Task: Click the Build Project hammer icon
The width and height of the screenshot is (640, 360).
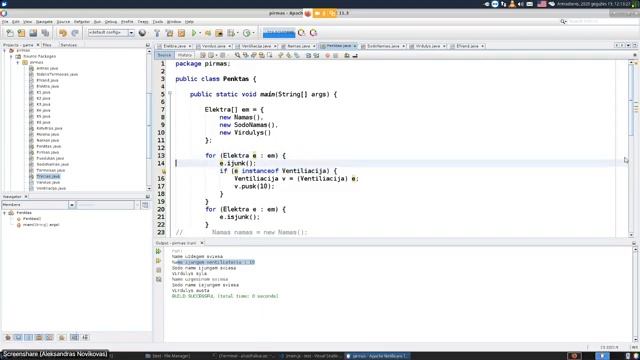Action: click(x=157, y=33)
